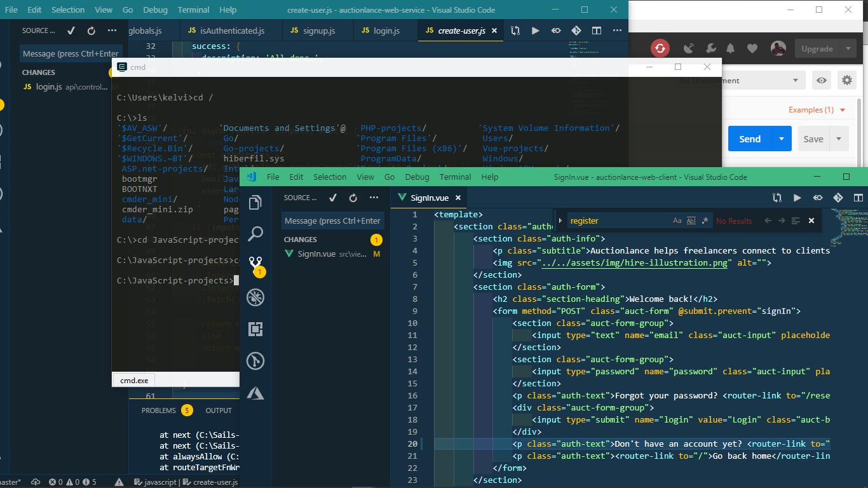Open the Upgrade dropdown arrow in Postman

[848, 48]
